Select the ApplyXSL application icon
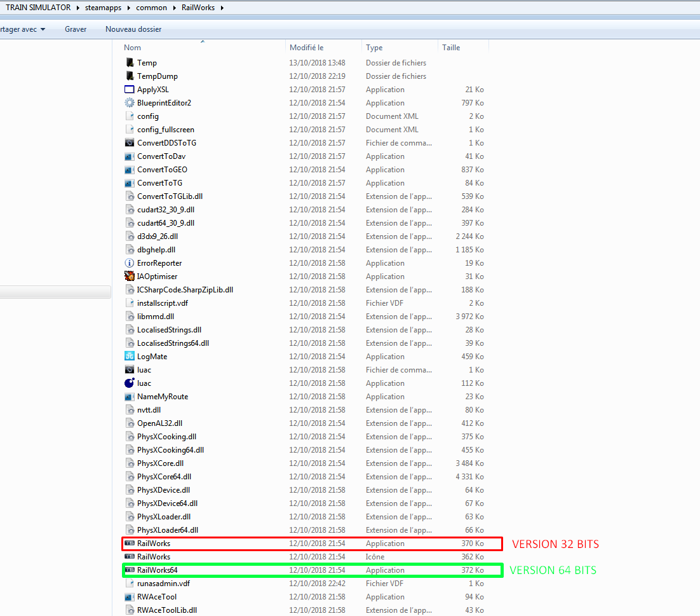The image size is (700, 616). click(130, 90)
